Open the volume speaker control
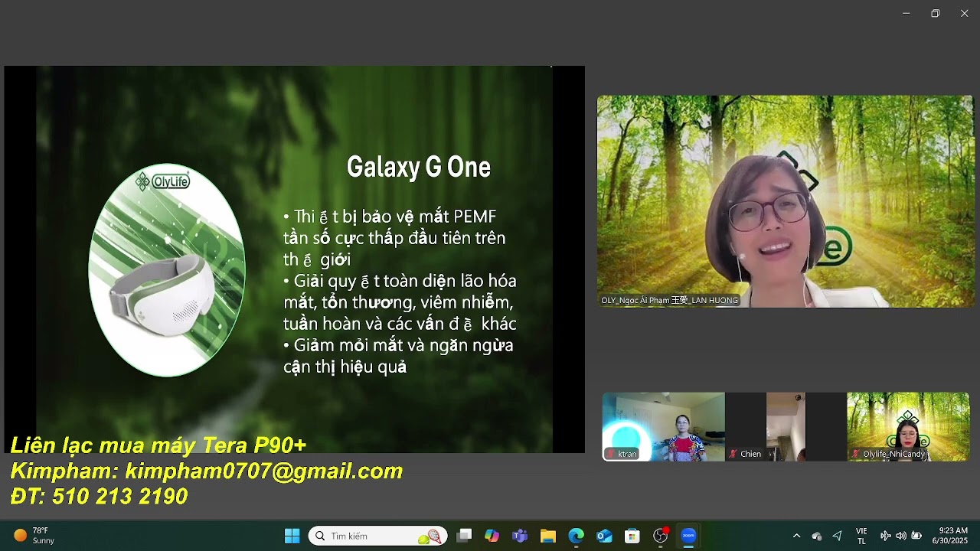 tap(900, 536)
